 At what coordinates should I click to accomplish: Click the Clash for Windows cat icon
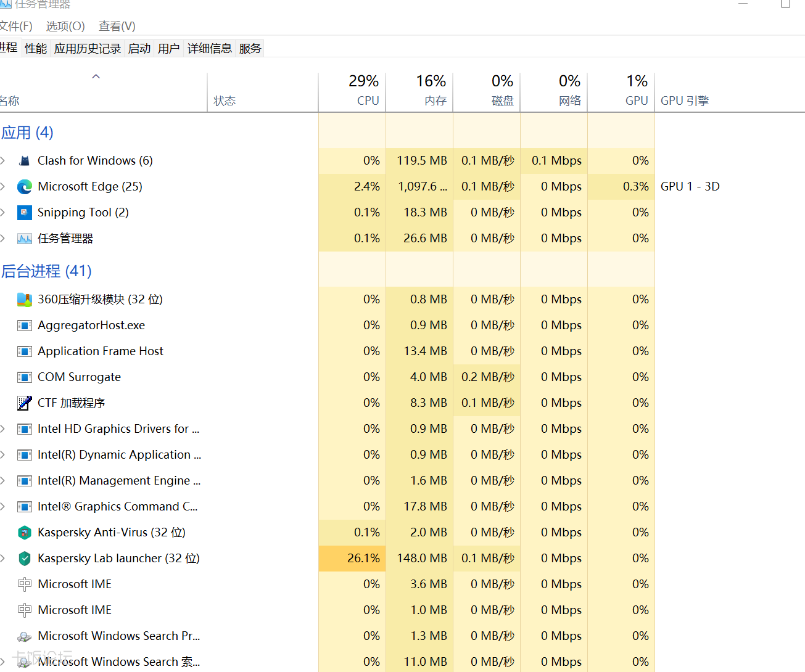(x=25, y=161)
